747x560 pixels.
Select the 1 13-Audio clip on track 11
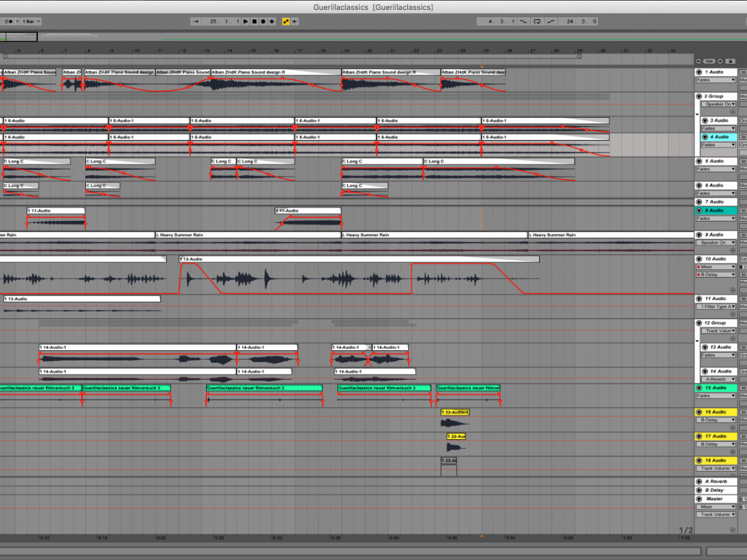pos(81,299)
